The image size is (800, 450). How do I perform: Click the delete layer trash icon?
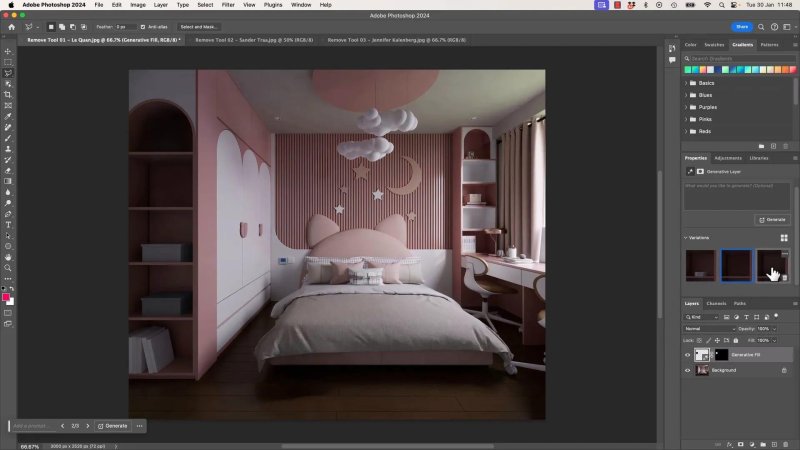tap(785, 444)
